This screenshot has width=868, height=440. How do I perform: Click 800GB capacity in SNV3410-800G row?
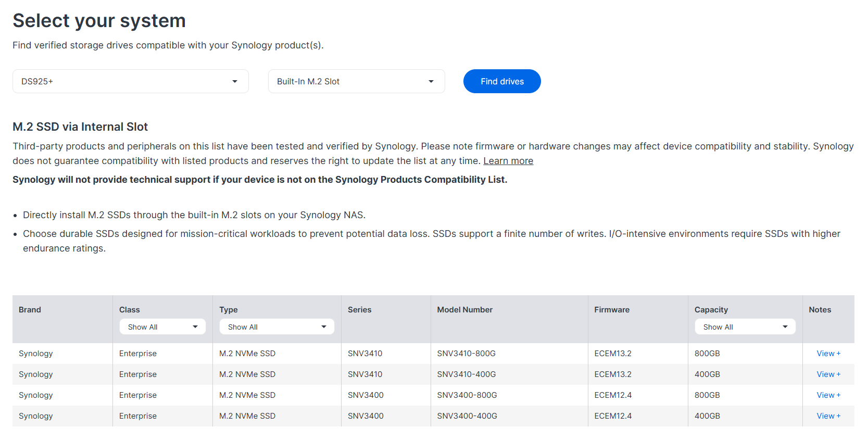pyautogui.click(x=707, y=354)
